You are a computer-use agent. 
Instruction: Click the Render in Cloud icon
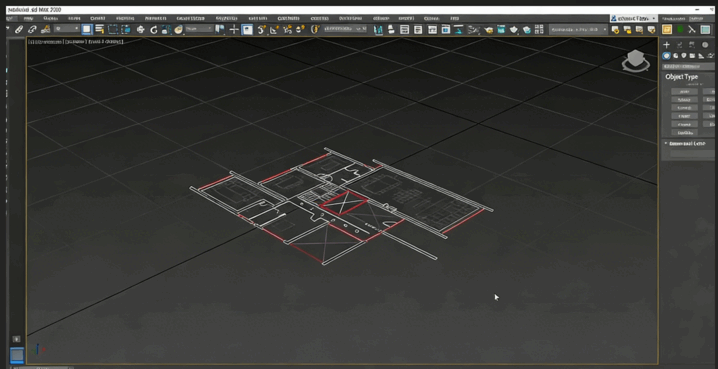(527, 30)
